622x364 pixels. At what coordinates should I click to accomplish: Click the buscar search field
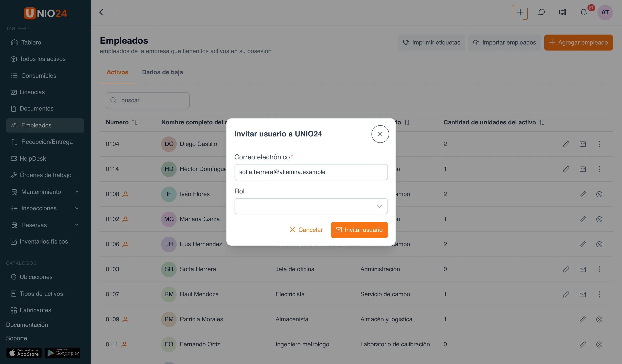pyautogui.click(x=148, y=100)
